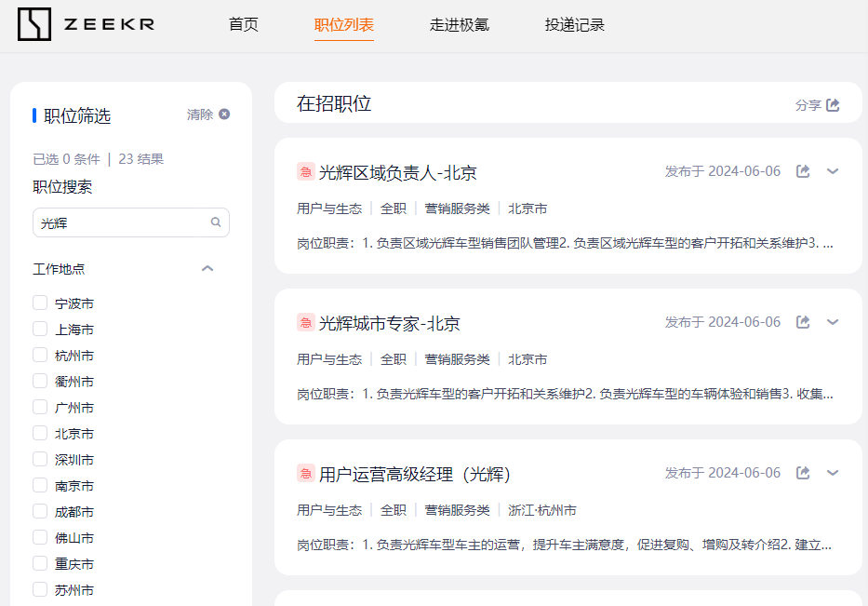Click the clear filters X icon
This screenshot has height=606, width=868.
coord(224,114)
